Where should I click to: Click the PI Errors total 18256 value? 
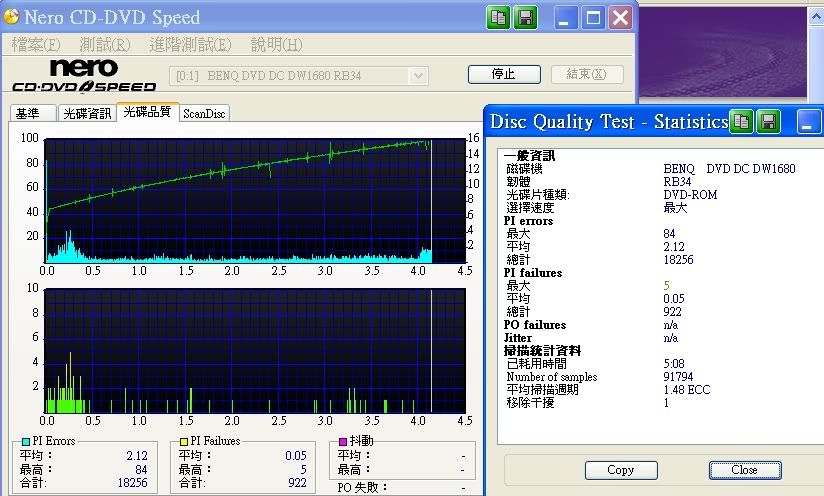pos(132,482)
